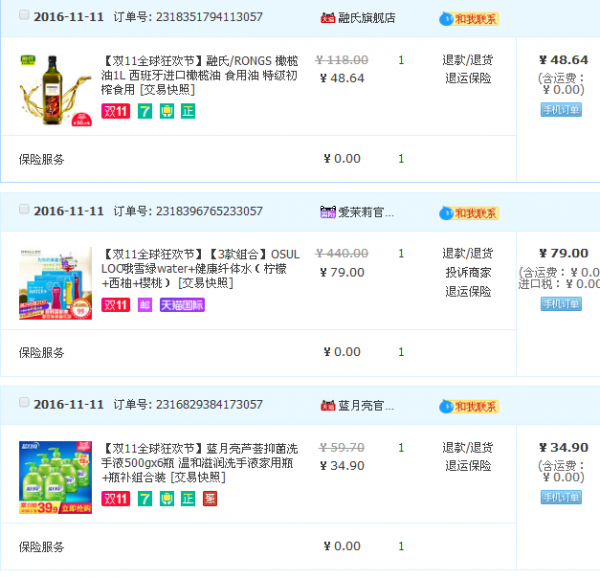Click 天猫国际 badge under OSULLOC item

click(182, 305)
